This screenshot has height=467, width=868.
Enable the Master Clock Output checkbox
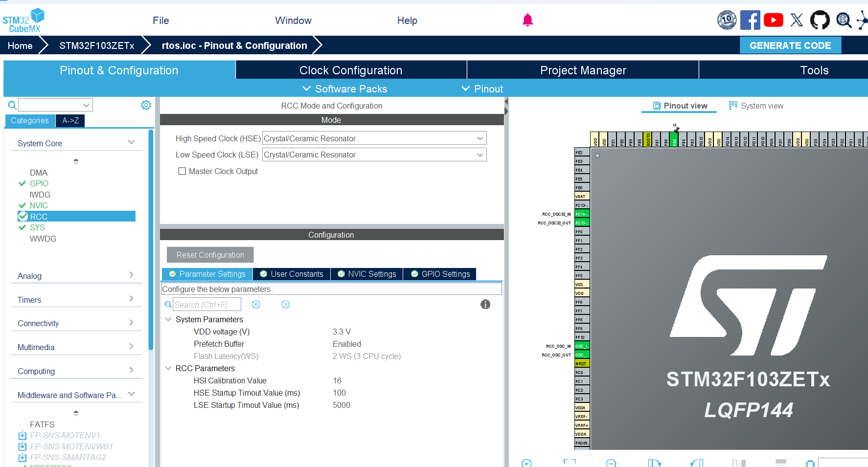[x=182, y=171]
